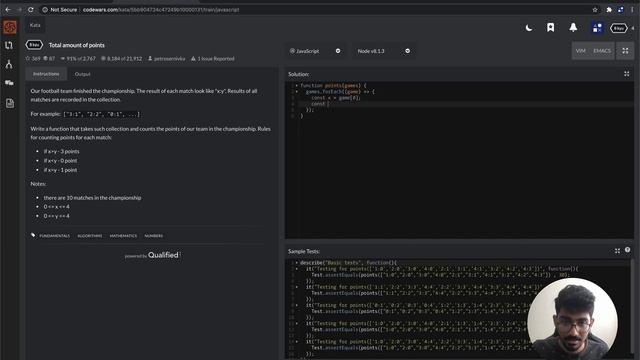Screen dimensions: 640x360
Task: Switch to the Instructions tab
Action: (x=46, y=74)
